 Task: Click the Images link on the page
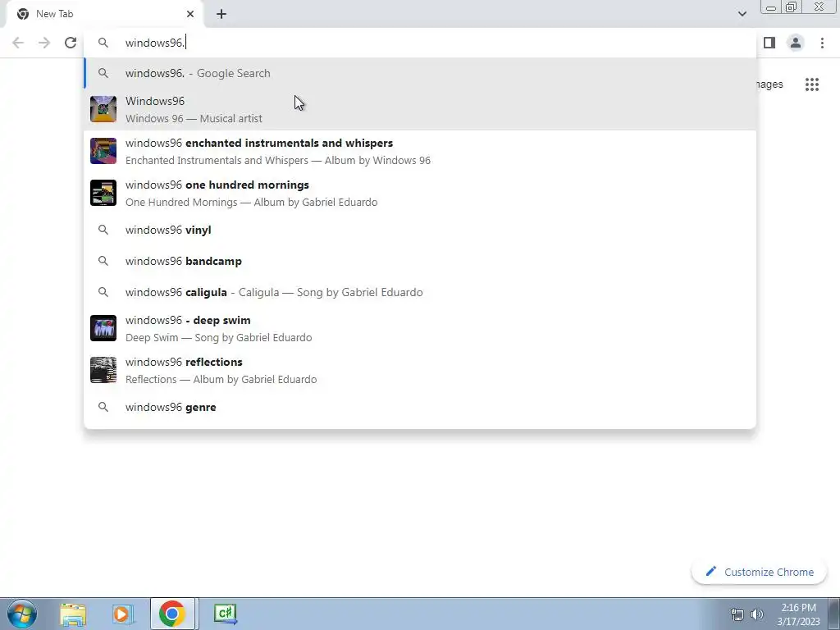[769, 84]
